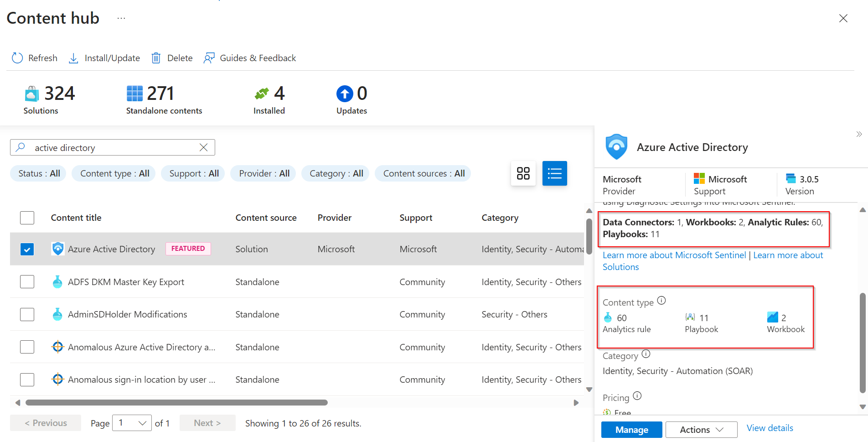Click the Anomalous sign-in location target icon
The image size is (868, 442).
pos(57,379)
